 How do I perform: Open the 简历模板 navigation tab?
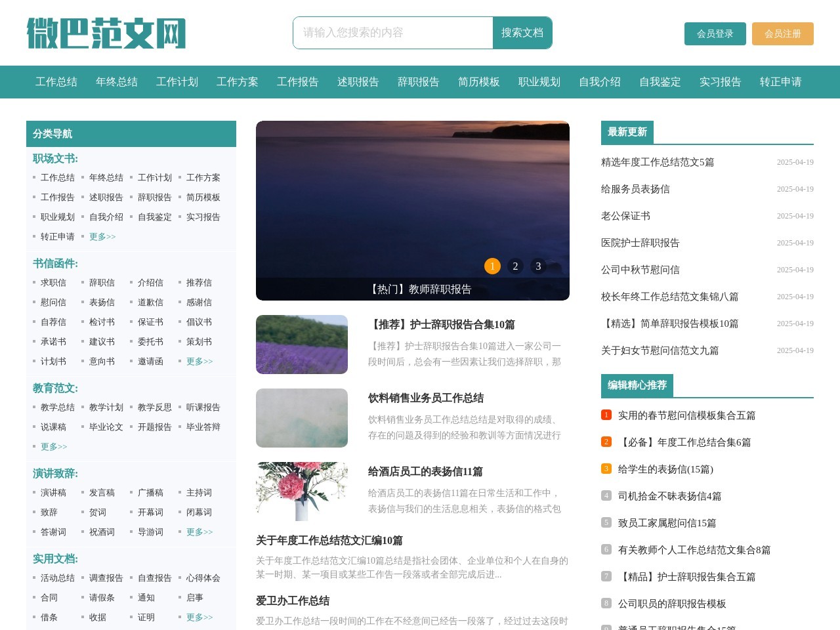(x=478, y=82)
